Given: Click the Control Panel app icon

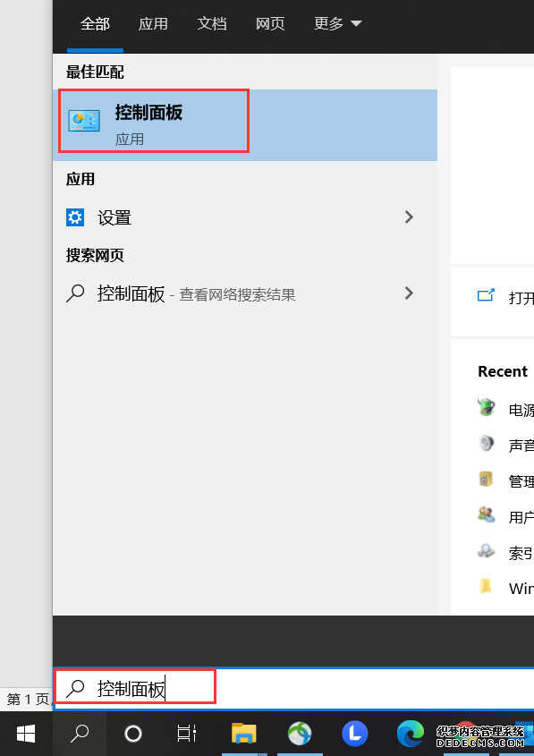Looking at the screenshot, I should click(84, 121).
